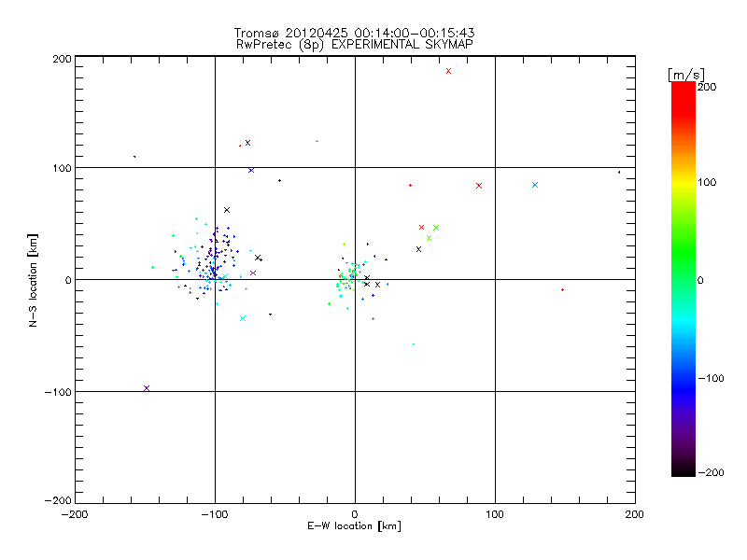Click the N-S location [km] axis label
The height and width of the screenshot is (560, 747).
33,280
